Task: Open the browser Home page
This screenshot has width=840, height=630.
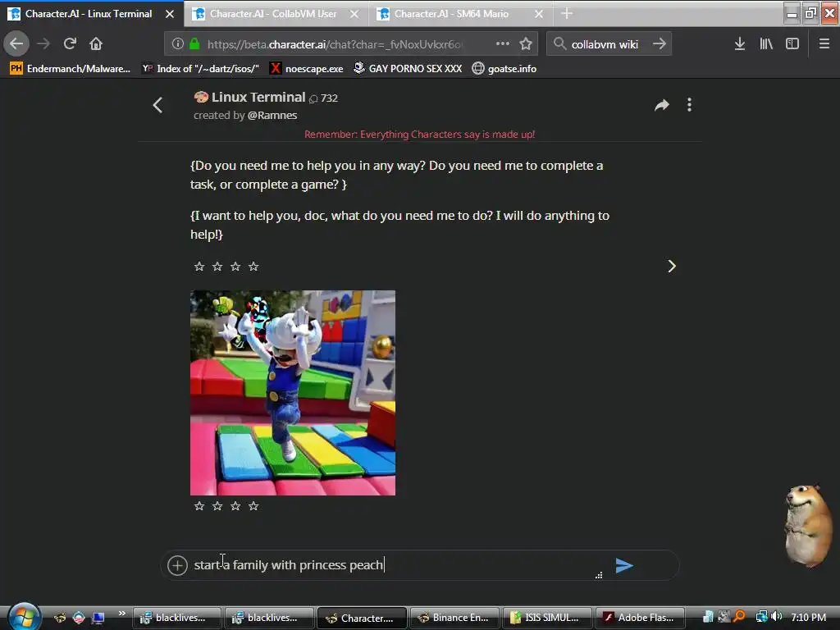Action: [x=96, y=43]
